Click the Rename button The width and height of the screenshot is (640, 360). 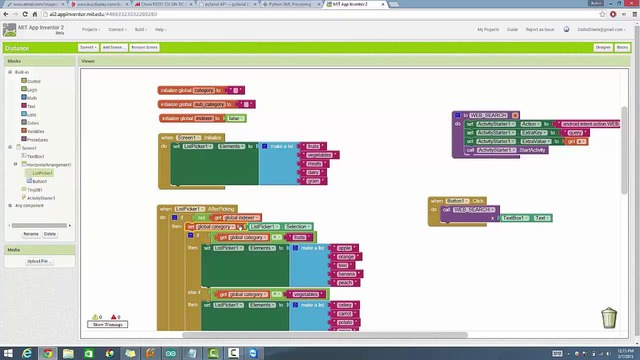[31, 234]
